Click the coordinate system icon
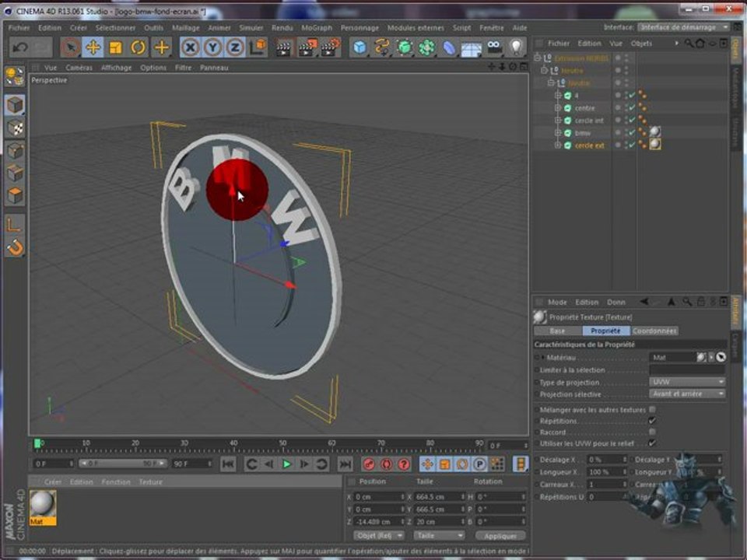747x560 pixels. pos(258,47)
